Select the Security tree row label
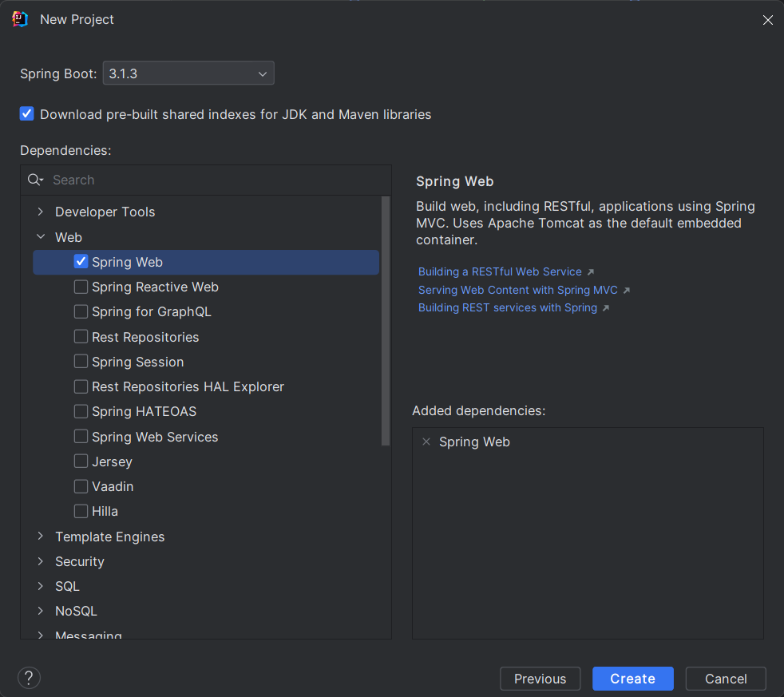The height and width of the screenshot is (697, 784). tap(80, 561)
